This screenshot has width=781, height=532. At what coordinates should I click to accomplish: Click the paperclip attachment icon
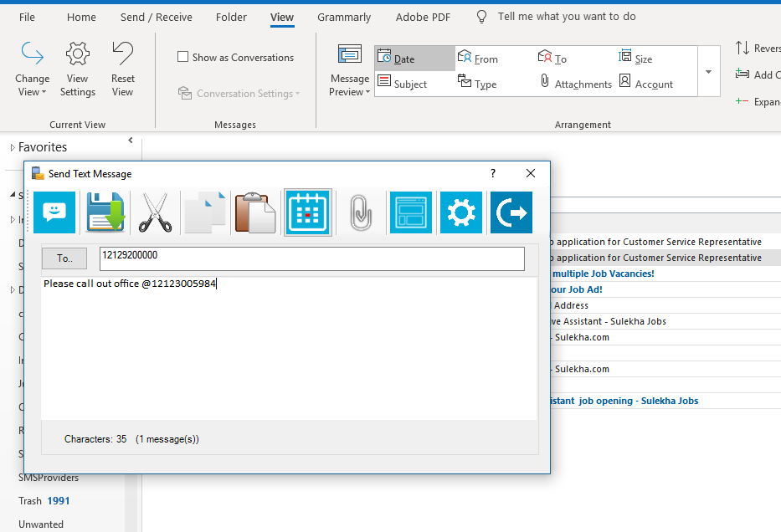coord(361,212)
